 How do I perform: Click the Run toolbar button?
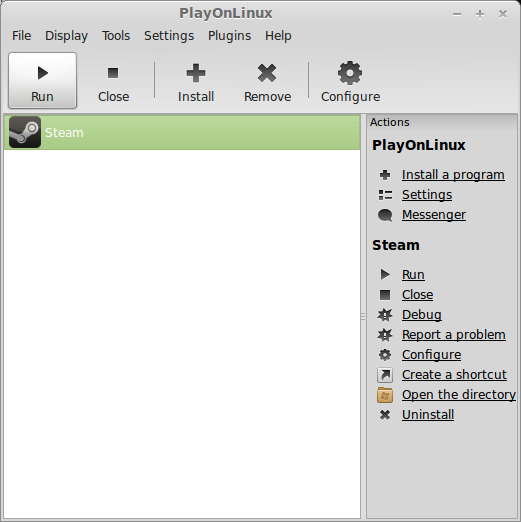(42, 80)
